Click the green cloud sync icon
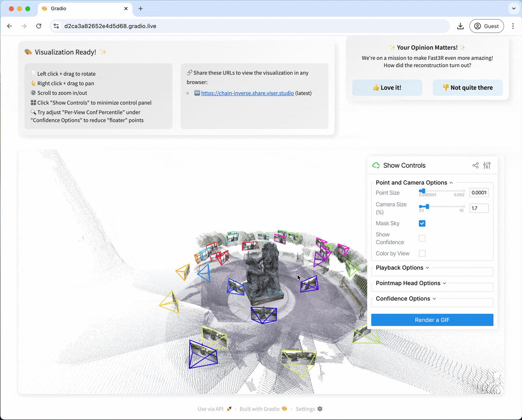Screen dimensions: 522x420 (376, 165)
